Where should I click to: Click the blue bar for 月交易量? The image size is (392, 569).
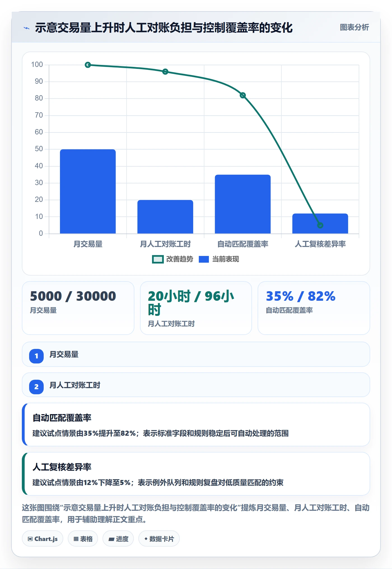coord(88,191)
